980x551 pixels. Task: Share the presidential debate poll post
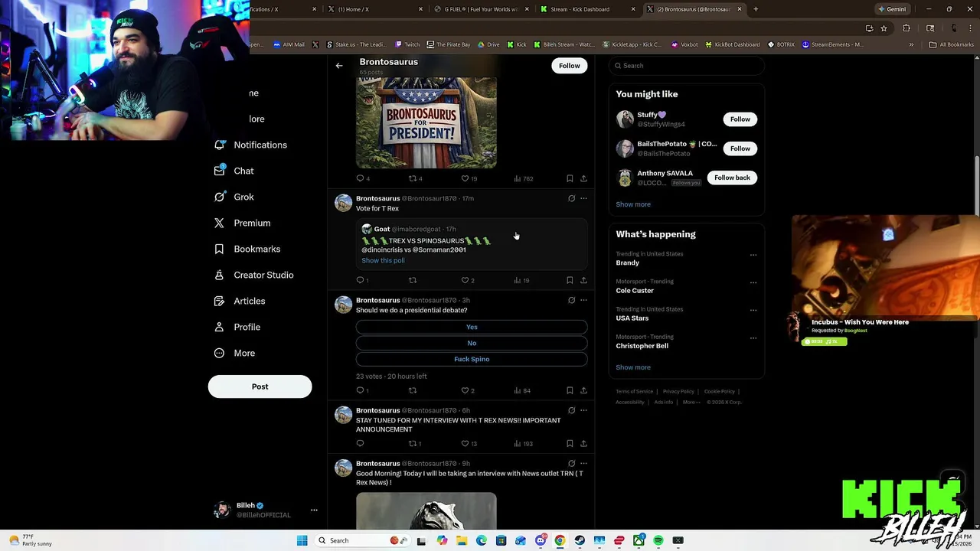coord(583,390)
